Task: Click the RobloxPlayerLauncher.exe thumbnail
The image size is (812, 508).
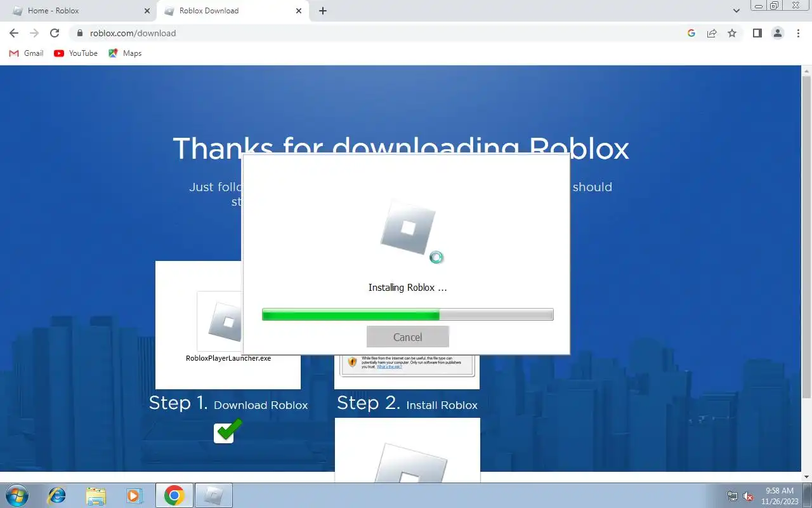Action: pyautogui.click(x=219, y=321)
